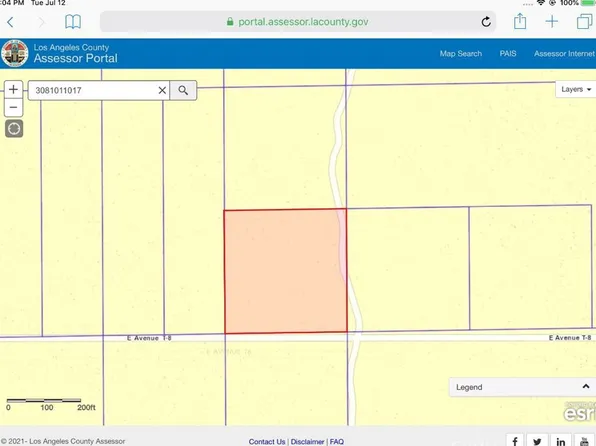This screenshot has width=596, height=446.
Task: Open the Assessor LinkedIn page
Action: pos(561,440)
